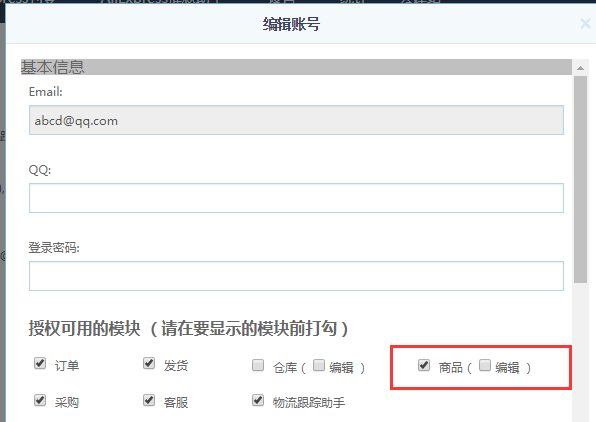The height and width of the screenshot is (422, 596).
Task: Click the scrollbar up arrow
Action: [x=580, y=68]
